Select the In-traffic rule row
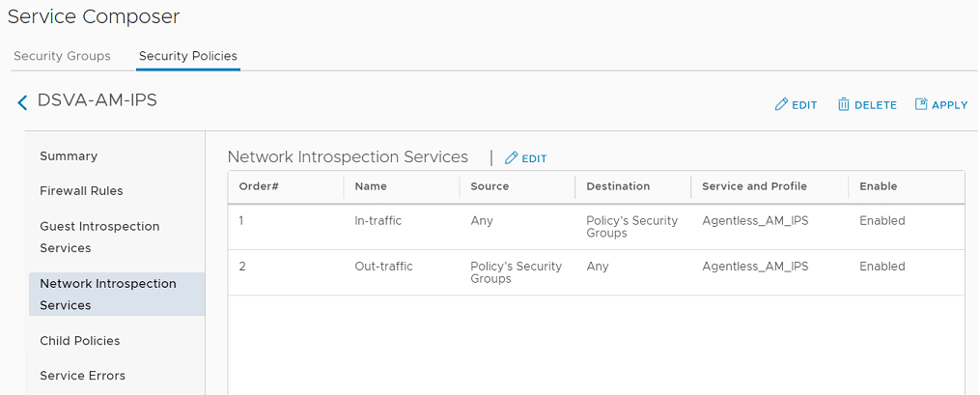Viewport: 980px width, 395px height. coord(378,221)
